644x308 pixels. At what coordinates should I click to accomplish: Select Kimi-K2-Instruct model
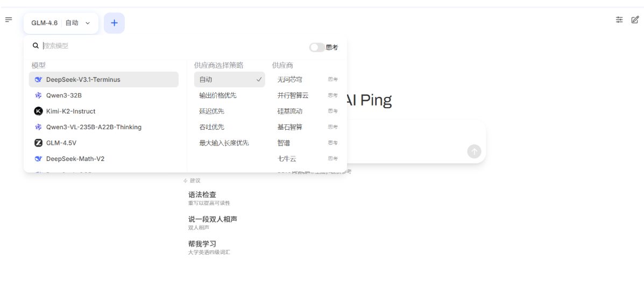coord(103,111)
